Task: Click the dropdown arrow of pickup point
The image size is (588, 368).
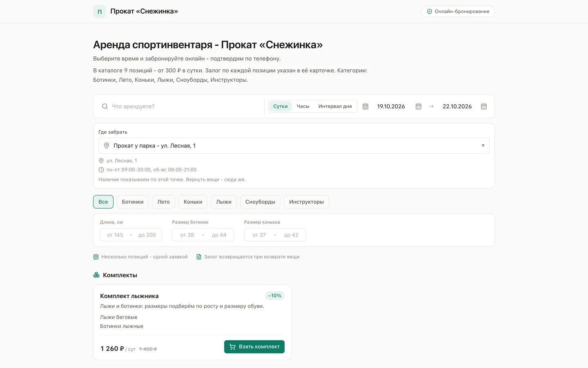Action: 483,146
